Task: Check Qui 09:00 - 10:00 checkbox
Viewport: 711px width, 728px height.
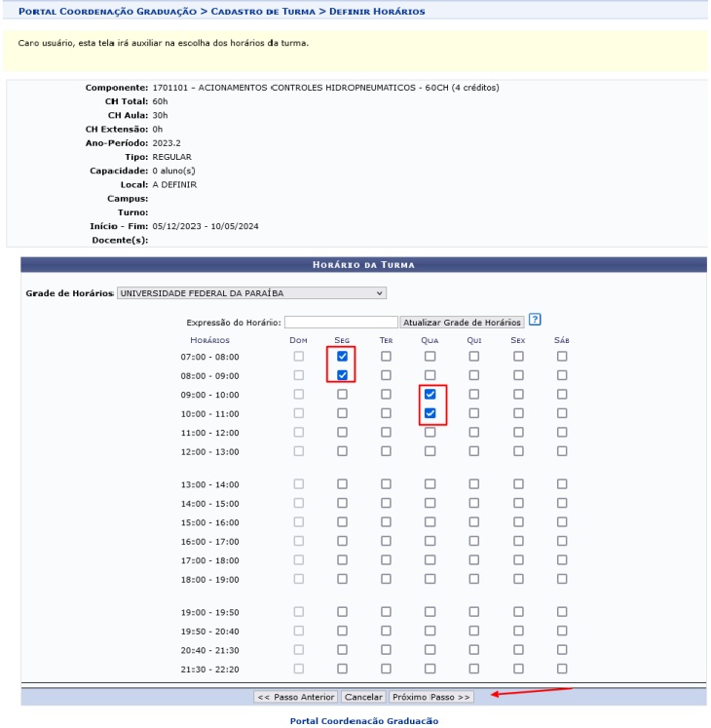Action: click(474, 394)
